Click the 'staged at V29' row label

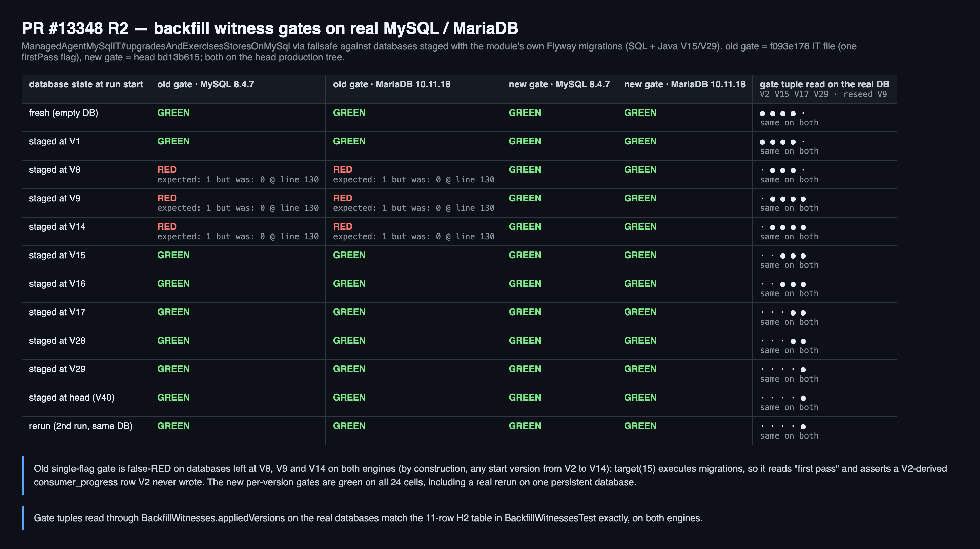click(x=57, y=369)
